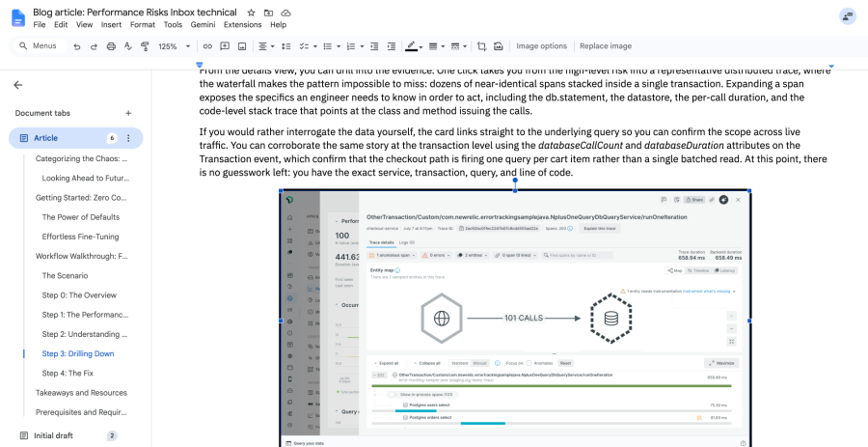Click the Print icon
868x447 pixels.
point(111,46)
